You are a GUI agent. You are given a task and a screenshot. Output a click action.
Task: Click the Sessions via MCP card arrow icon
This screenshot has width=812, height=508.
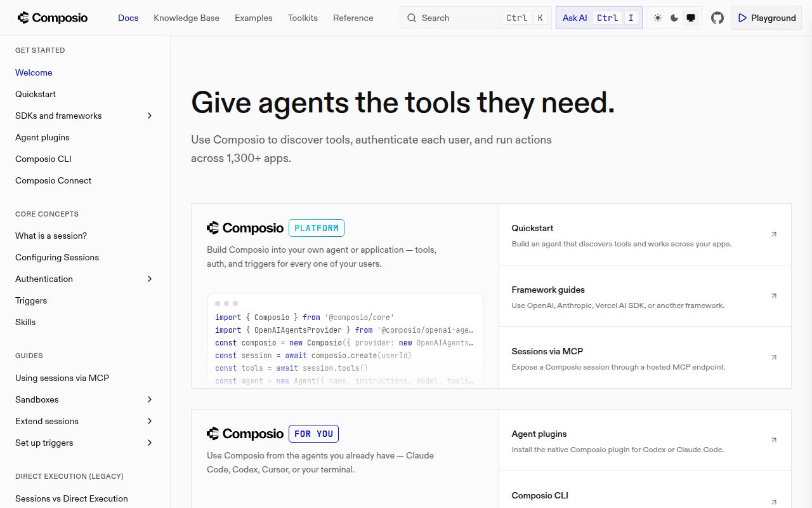tap(774, 358)
